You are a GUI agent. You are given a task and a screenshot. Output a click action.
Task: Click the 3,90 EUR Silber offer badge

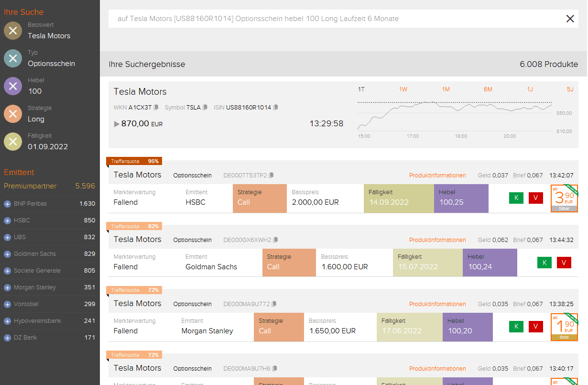(564, 198)
